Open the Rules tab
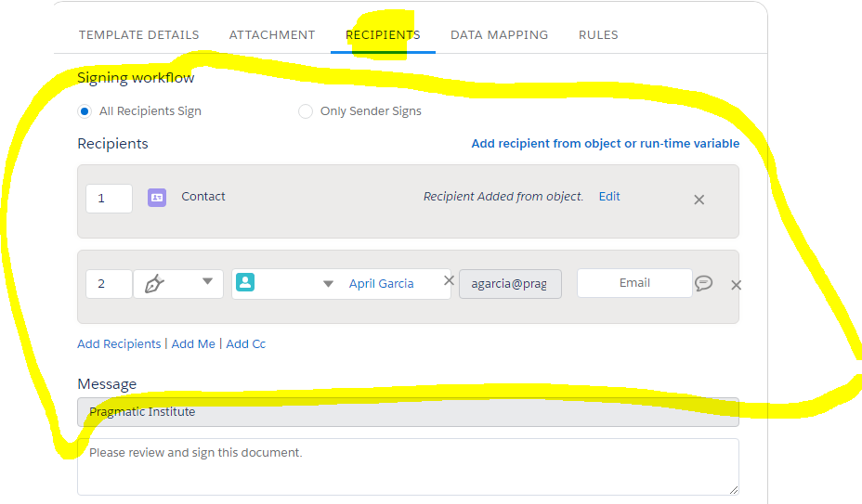This screenshot has width=862, height=504. click(598, 34)
